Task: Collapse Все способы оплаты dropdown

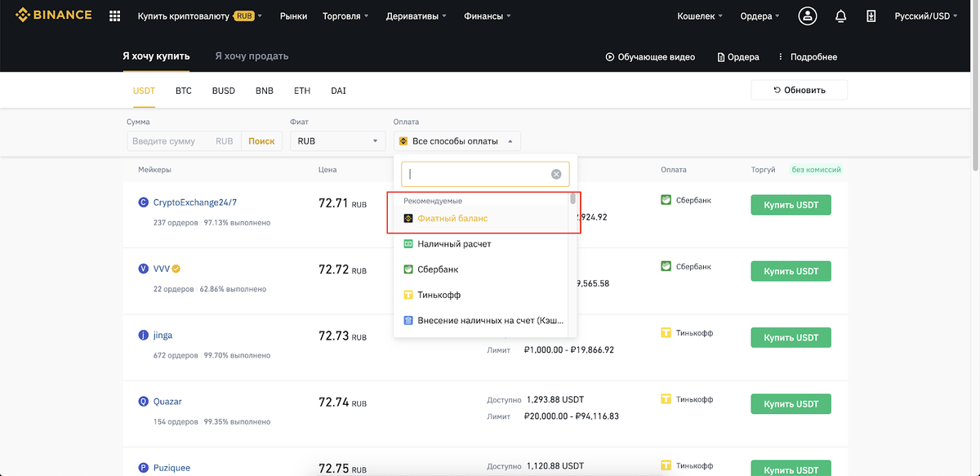Action: (x=457, y=141)
